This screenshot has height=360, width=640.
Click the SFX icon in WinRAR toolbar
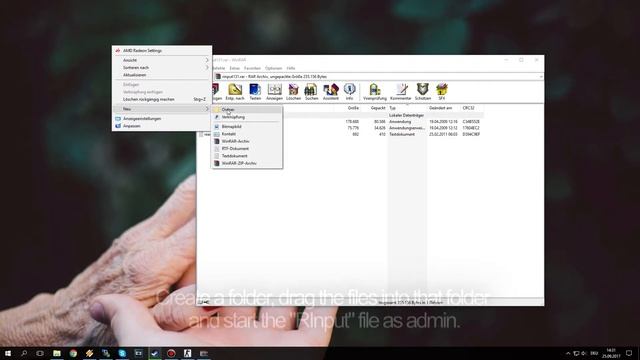(x=442, y=92)
